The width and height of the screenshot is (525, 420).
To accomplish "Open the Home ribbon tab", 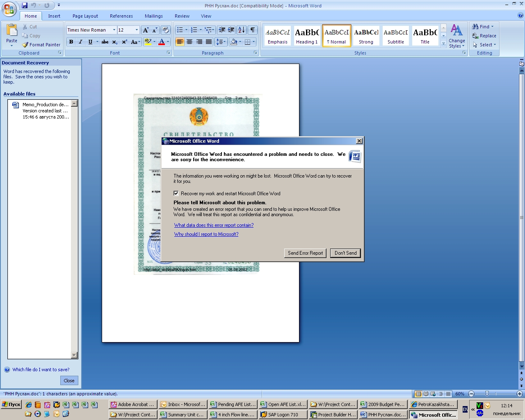I will [31, 16].
